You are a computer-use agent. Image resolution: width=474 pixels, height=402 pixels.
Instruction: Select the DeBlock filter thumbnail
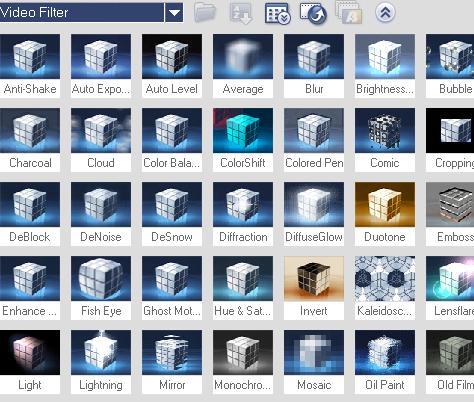(x=30, y=204)
